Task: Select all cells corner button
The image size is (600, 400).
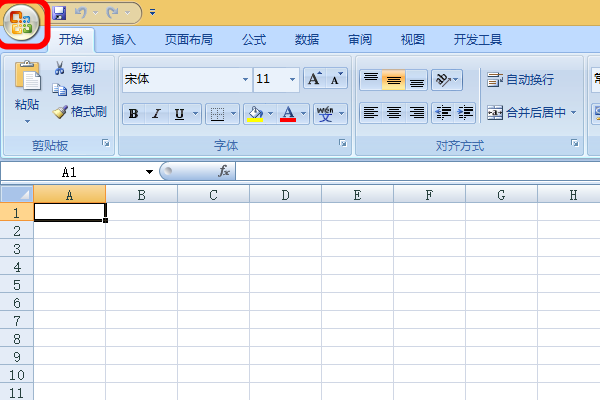Action: point(17,194)
